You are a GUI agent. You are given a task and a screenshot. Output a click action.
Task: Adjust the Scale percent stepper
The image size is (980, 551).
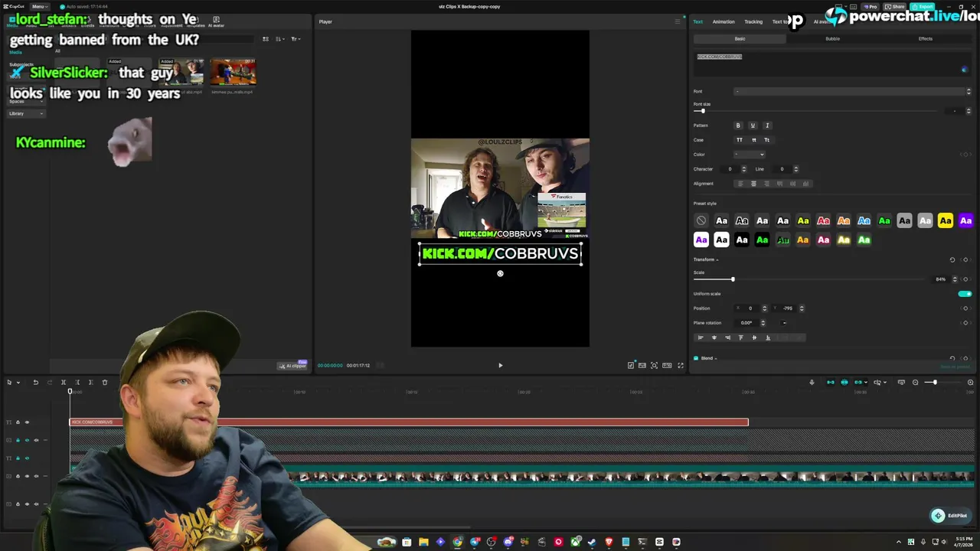coord(955,279)
